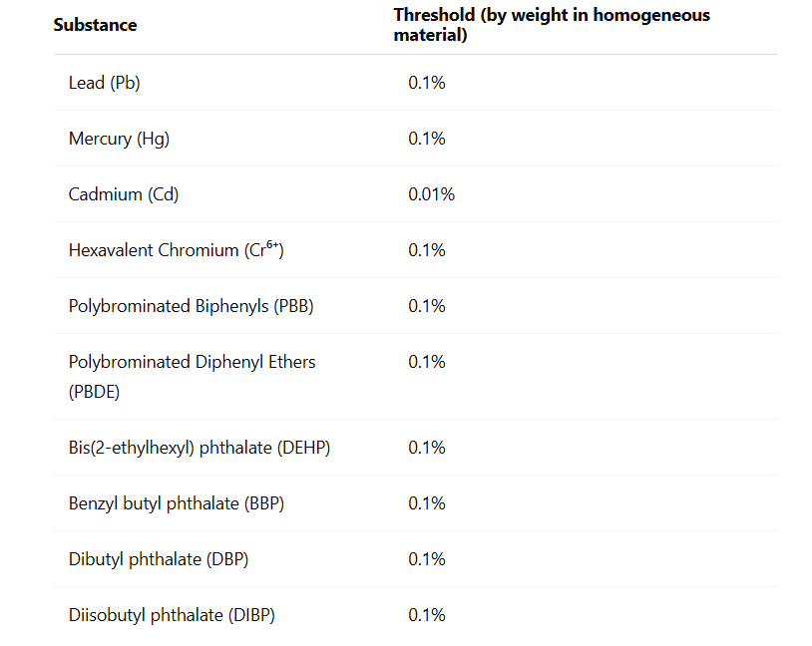
Task: Select Benzyl butyl phthalate (BBP) cell
Action: [177, 503]
